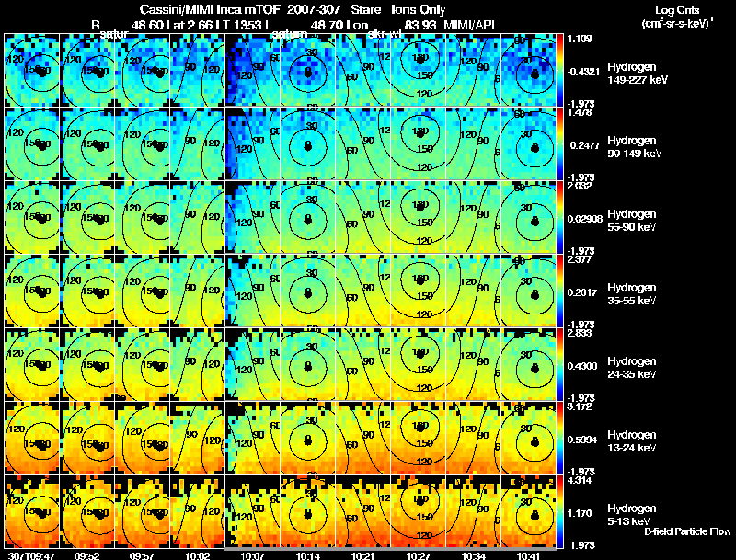Open the 5-13 keV image panel at 09:52
736x560 pixels.
[87, 511]
